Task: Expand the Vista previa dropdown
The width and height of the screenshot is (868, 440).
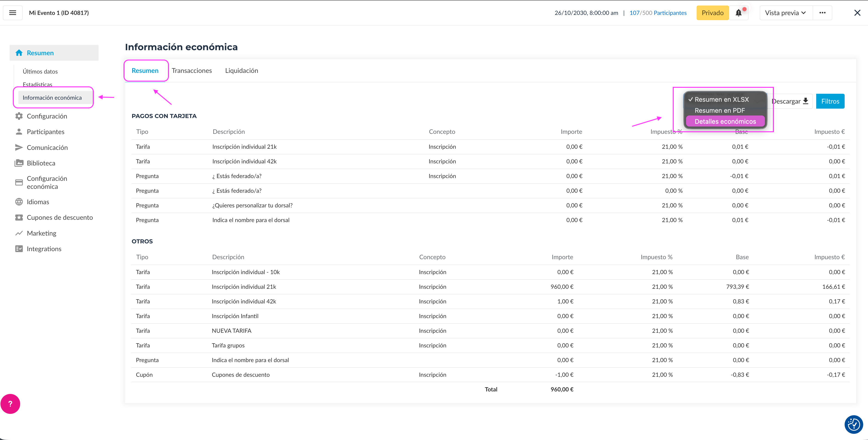Action: 786,13
